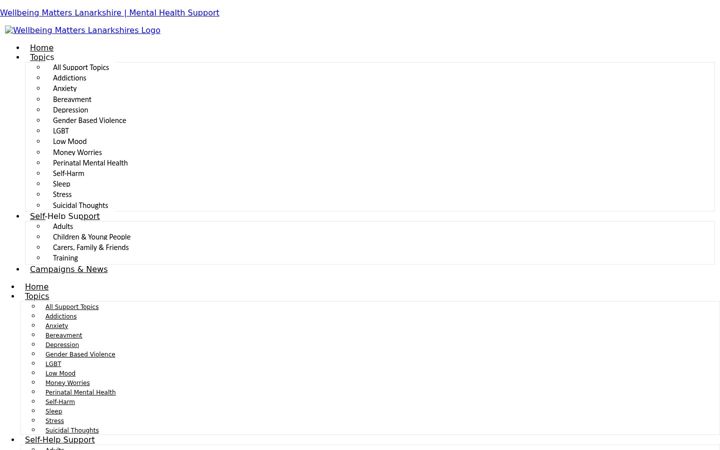720x450 pixels.
Task: Click underlined Bereavment link in lower menu
Action: tap(64, 336)
